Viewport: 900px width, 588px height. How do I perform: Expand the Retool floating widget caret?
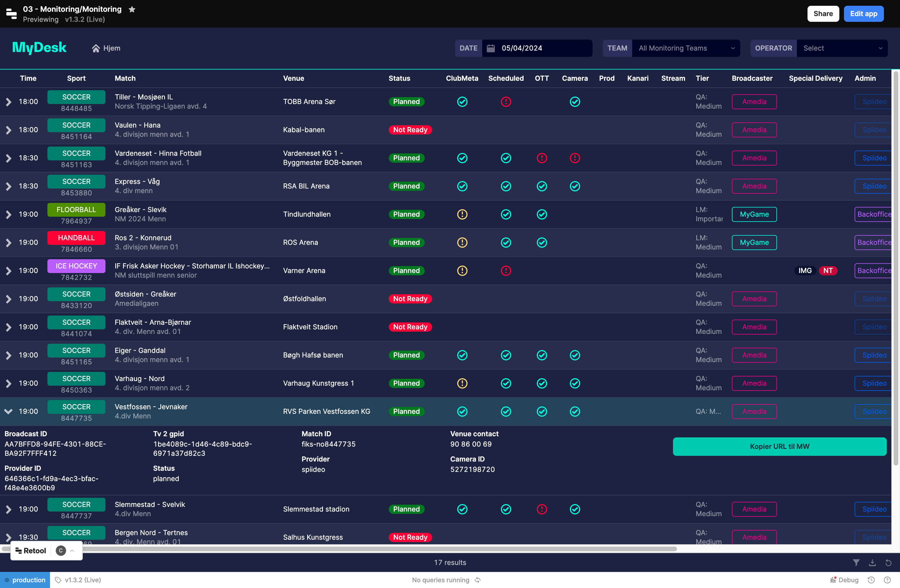pos(72,551)
